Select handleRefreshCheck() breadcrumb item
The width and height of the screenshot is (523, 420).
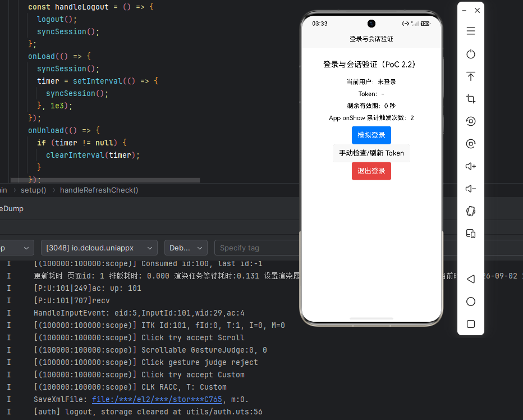coord(99,190)
